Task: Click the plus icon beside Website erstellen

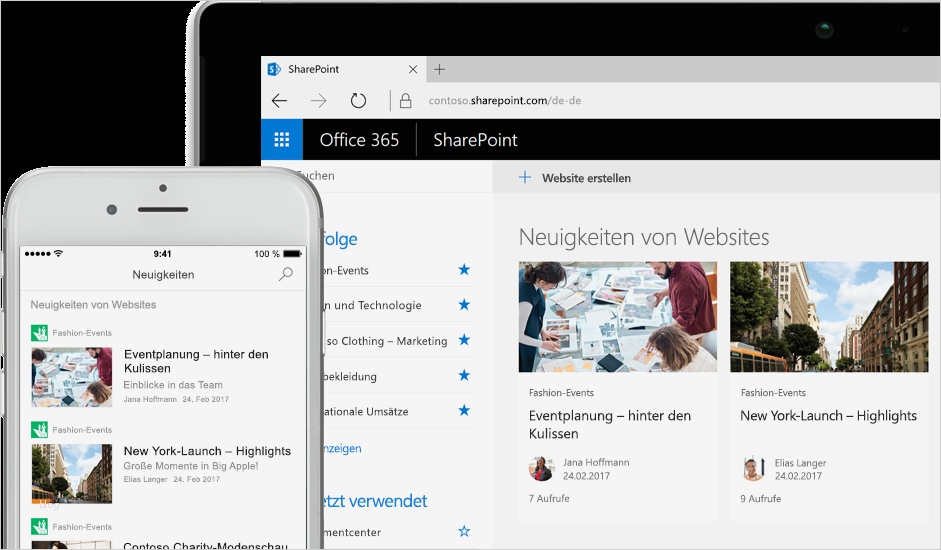Action: click(525, 177)
